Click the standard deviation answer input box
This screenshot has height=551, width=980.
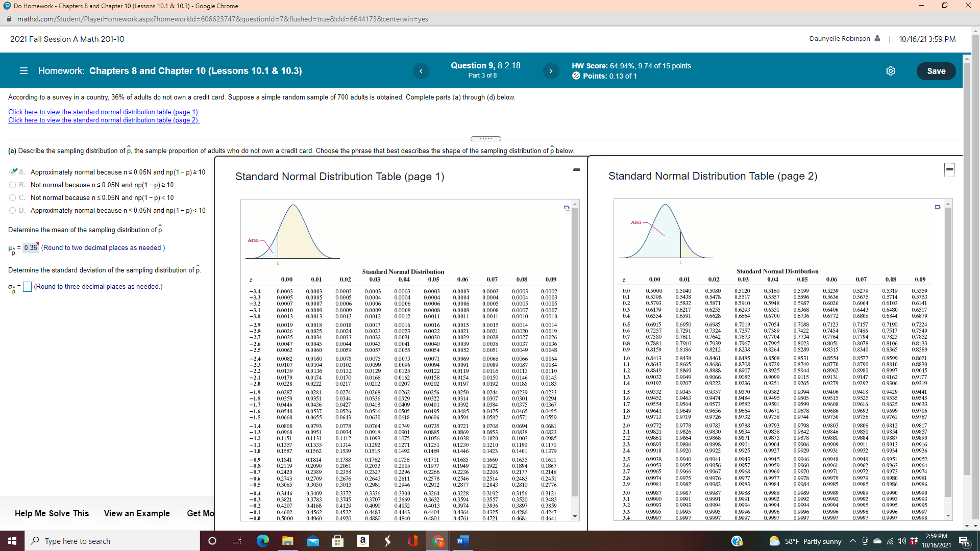click(x=28, y=287)
